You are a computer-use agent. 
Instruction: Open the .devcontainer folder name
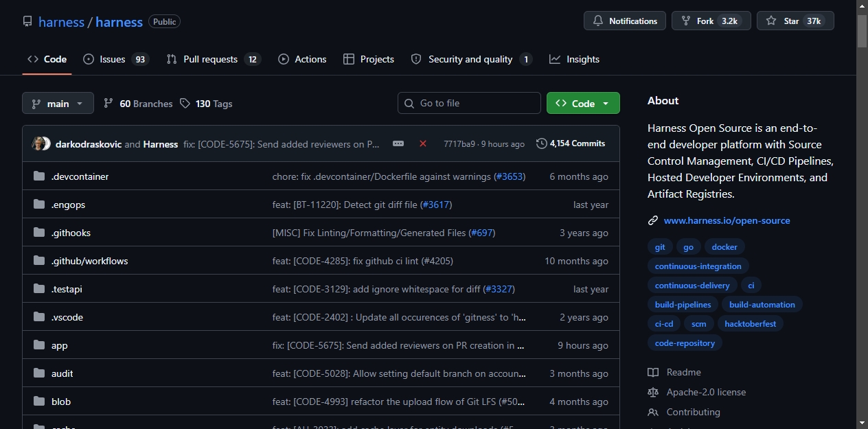coord(80,176)
